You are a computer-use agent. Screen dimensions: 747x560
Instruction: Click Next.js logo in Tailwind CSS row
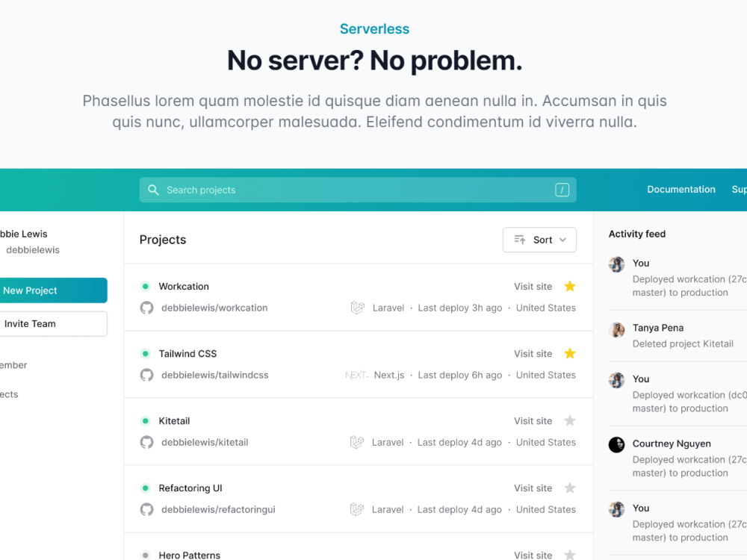coord(357,375)
